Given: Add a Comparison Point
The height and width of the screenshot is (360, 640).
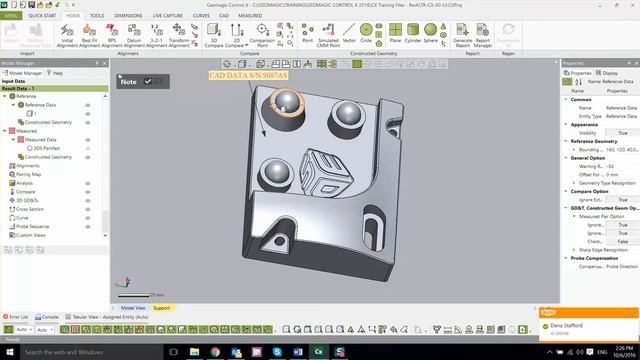Looking at the screenshot, I should tap(262, 36).
